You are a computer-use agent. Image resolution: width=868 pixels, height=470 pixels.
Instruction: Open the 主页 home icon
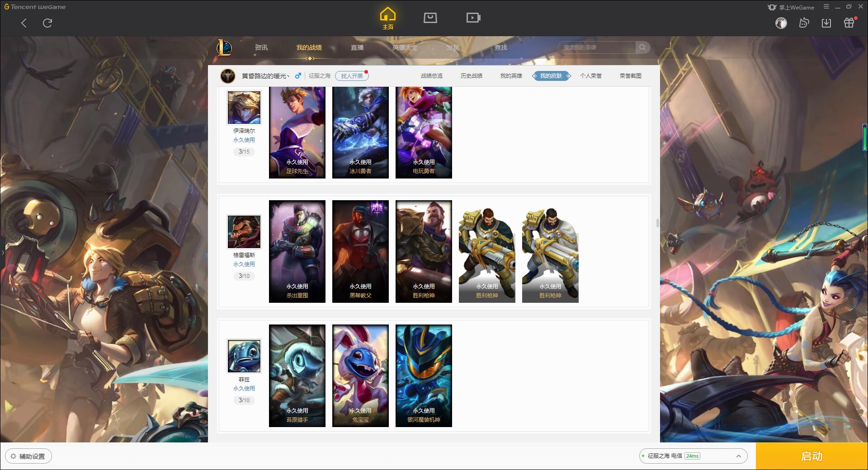tap(388, 18)
